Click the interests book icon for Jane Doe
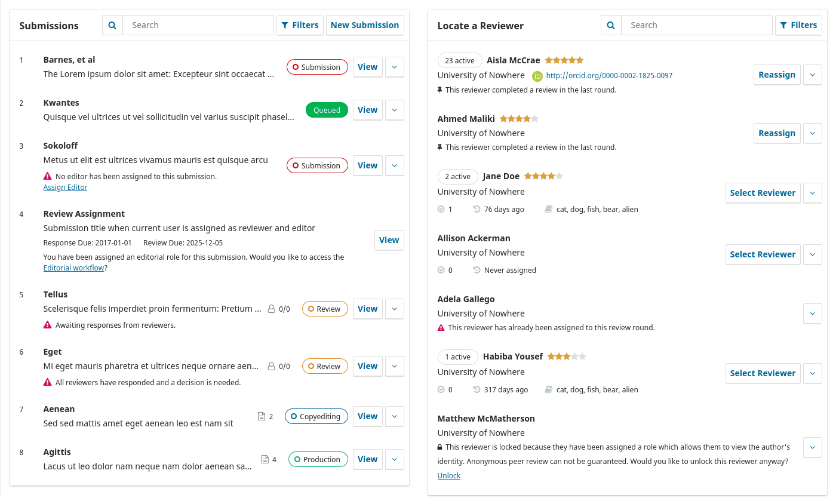 [x=549, y=209]
